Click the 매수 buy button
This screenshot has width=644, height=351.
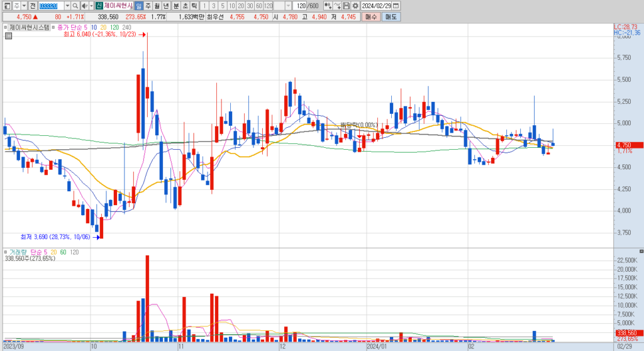pyautogui.click(x=371, y=17)
